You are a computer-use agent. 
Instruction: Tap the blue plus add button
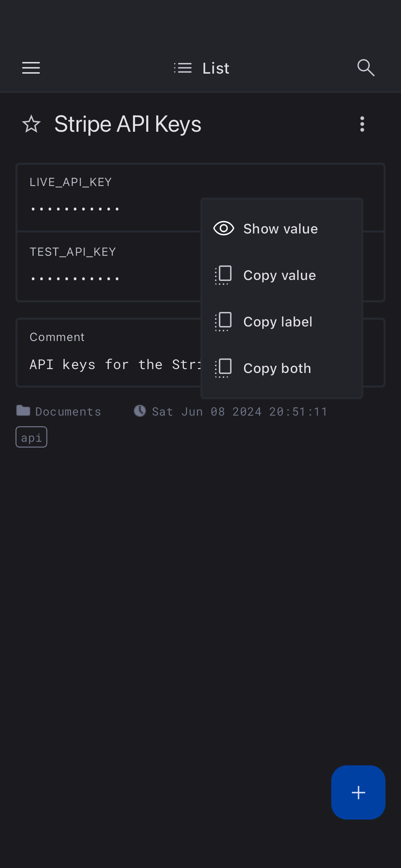click(x=358, y=792)
